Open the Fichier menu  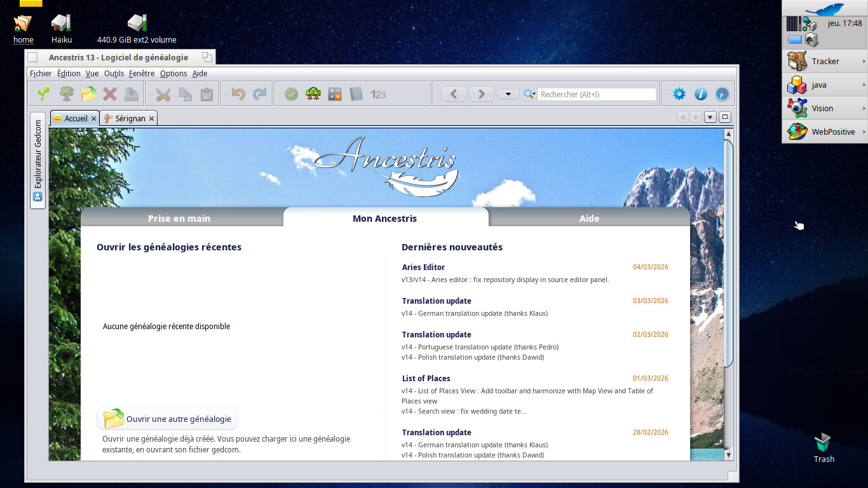[x=41, y=74]
